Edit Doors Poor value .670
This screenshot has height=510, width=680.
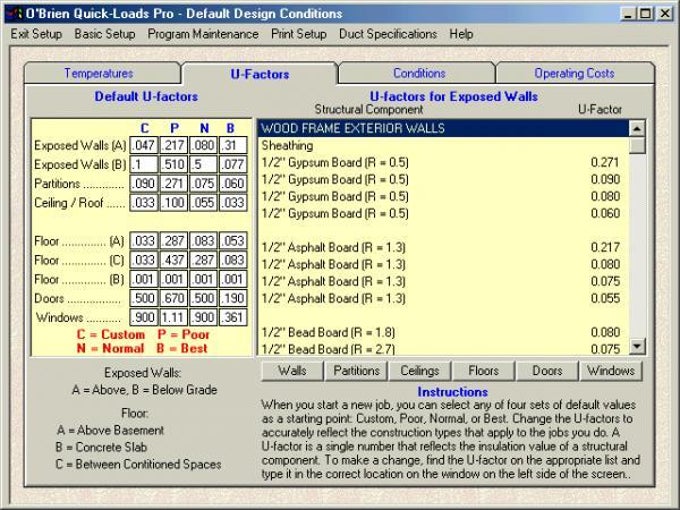pos(173,298)
